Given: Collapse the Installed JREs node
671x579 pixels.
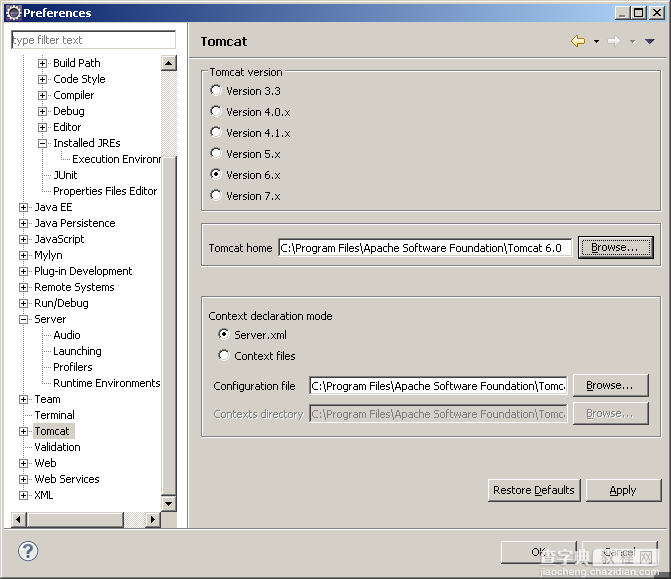Looking at the screenshot, I should coord(42,143).
